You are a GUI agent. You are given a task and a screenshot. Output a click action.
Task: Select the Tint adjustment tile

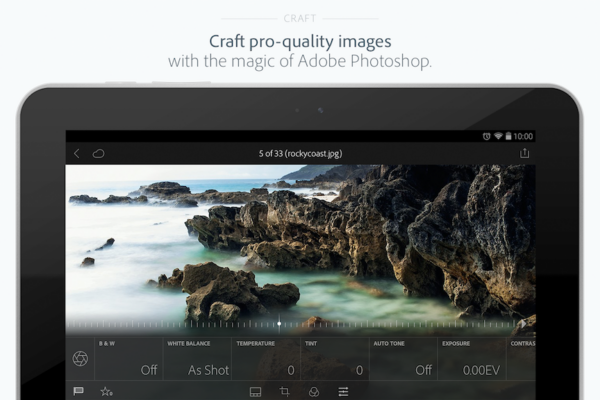pyautogui.click(x=334, y=358)
